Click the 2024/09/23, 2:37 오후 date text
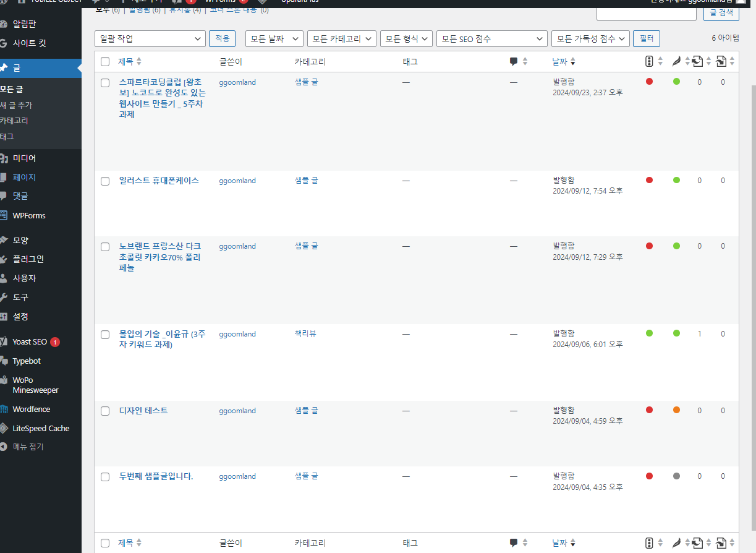The image size is (756, 553). coord(588,92)
